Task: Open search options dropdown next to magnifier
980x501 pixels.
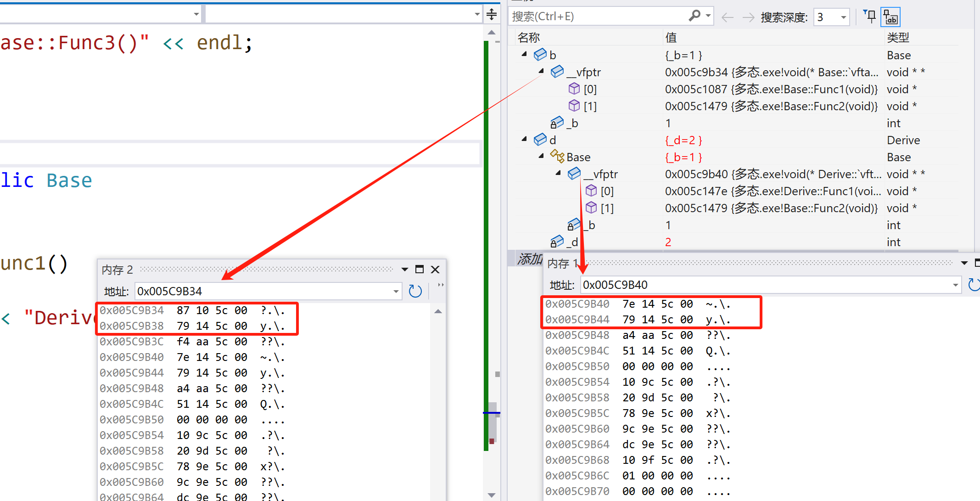Action: 708,16
